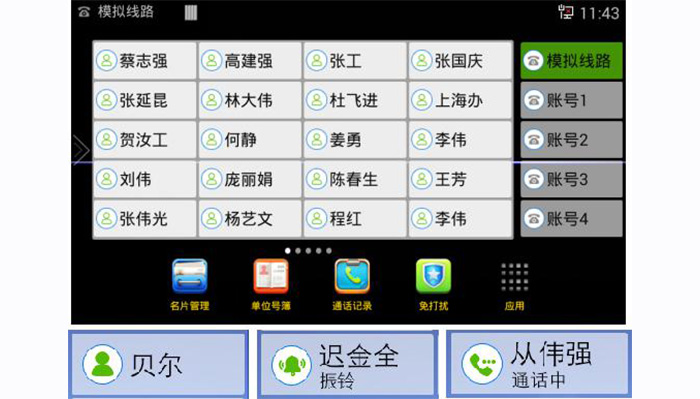
Task: Expand the side panel with the chevron arrow
Action: tap(81, 150)
